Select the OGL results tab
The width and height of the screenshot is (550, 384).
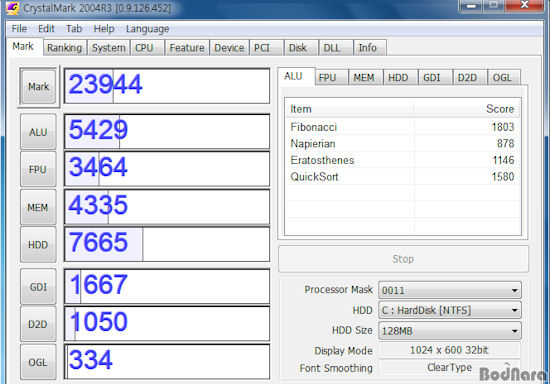[x=502, y=78]
